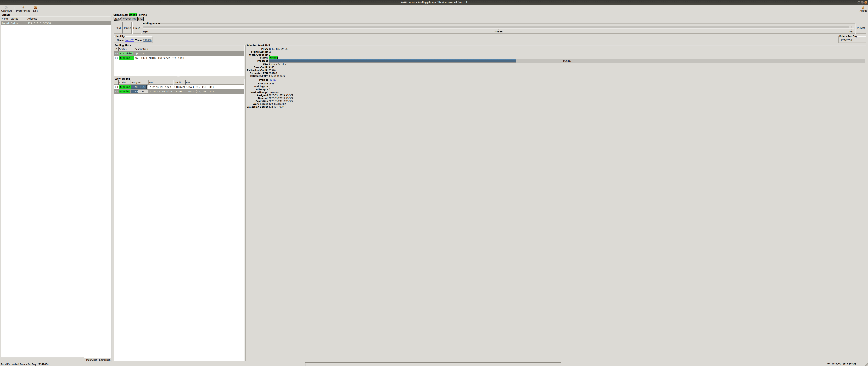The height and width of the screenshot is (366, 868).
Task: Switch to the System Info tab
Action: coord(129,19)
